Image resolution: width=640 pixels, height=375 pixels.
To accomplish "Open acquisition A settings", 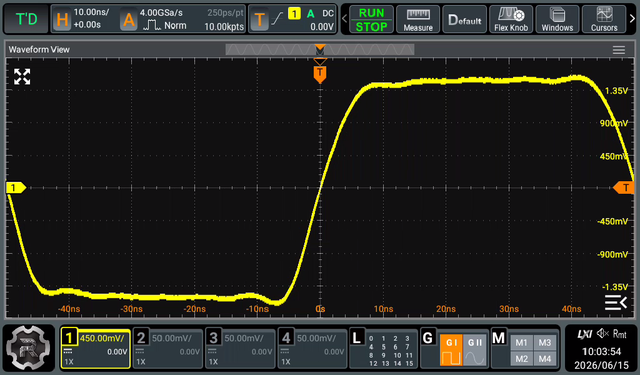I will [129, 19].
